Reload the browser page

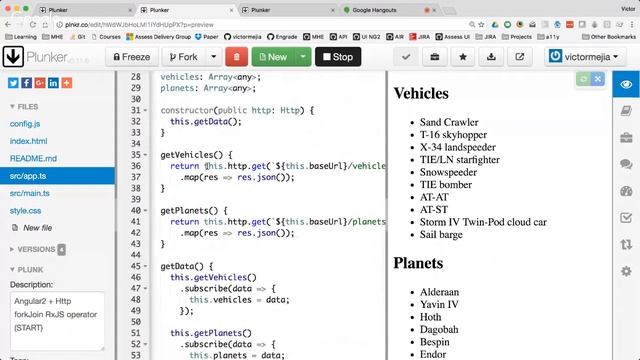33,24
